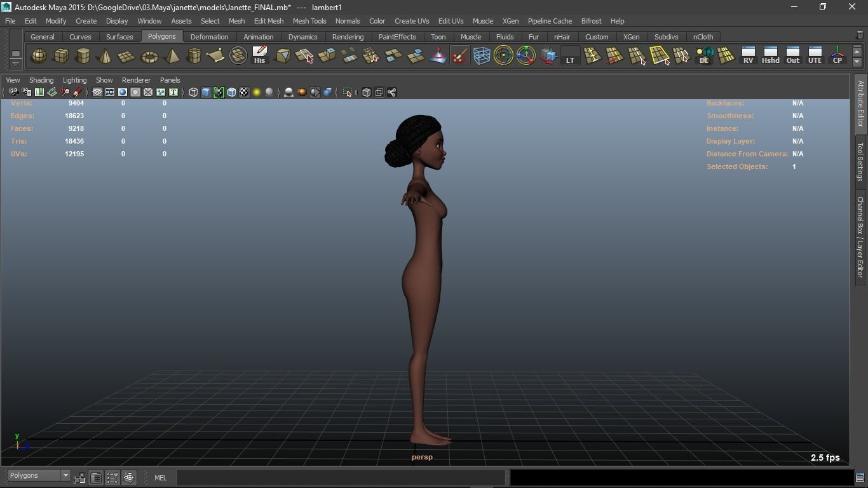This screenshot has height=488, width=868.
Task: Open UV Texture Editor via UTE shelf button
Action: (x=815, y=56)
